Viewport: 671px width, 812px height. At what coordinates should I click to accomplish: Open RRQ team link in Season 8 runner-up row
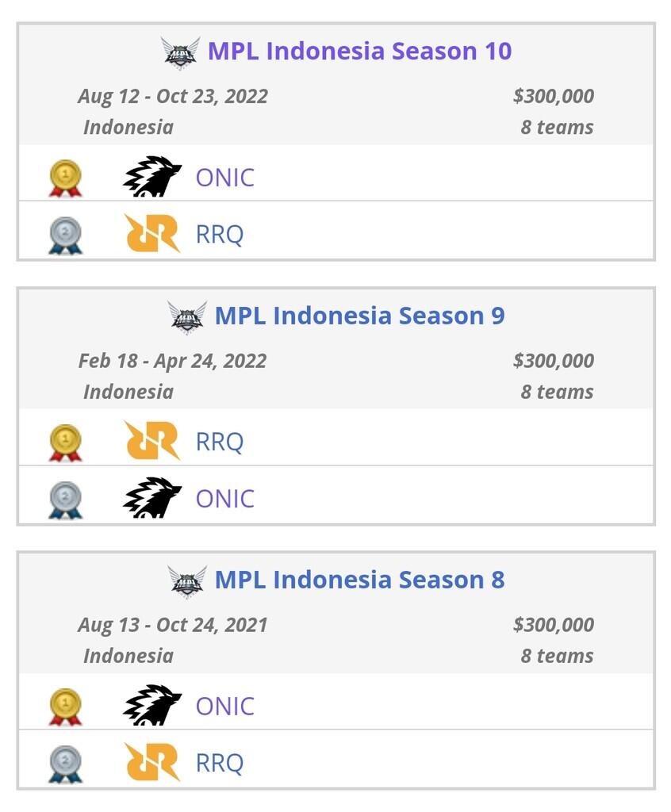[220, 762]
